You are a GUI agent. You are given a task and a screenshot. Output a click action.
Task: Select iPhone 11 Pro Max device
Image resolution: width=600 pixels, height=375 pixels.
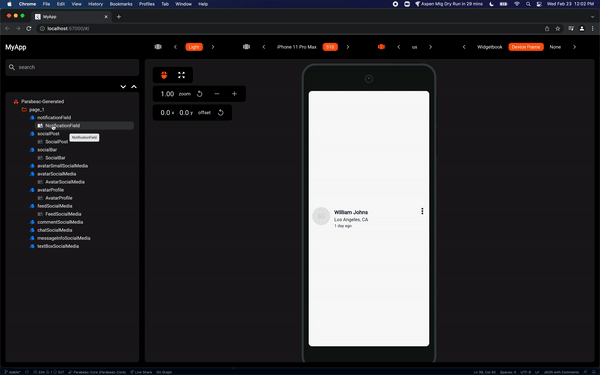[297, 47]
